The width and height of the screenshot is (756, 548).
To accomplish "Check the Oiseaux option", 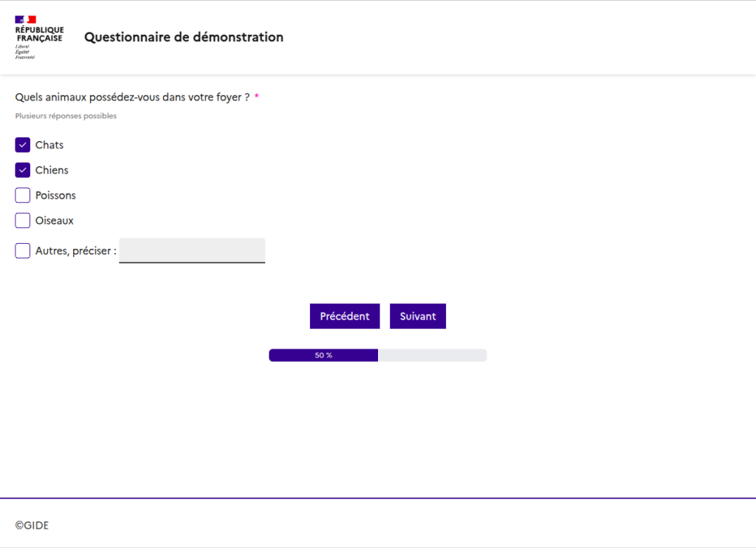I will [22, 220].
